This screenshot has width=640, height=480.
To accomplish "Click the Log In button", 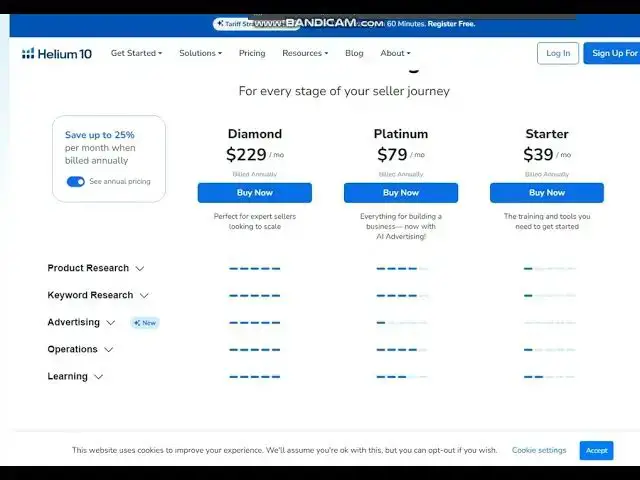I will coord(558,53).
